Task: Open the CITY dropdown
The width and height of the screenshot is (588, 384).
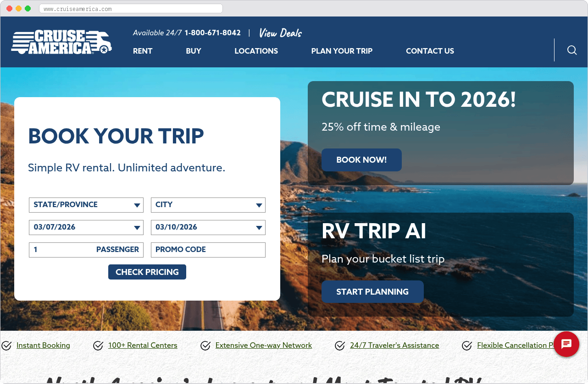Action: click(208, 205)
